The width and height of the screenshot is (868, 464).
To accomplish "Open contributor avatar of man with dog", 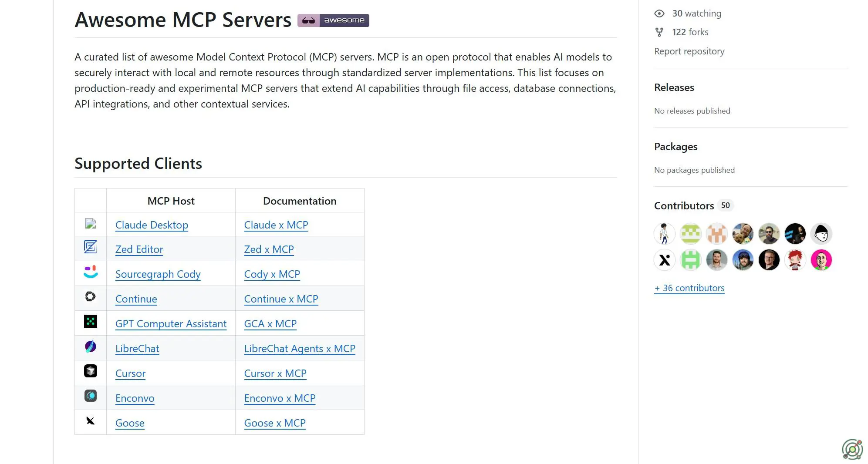I will click(x=743, y=234).
